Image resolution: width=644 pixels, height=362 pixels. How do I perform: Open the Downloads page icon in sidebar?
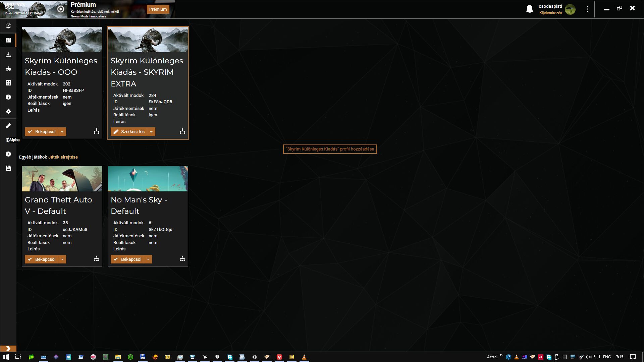(8, 54)
